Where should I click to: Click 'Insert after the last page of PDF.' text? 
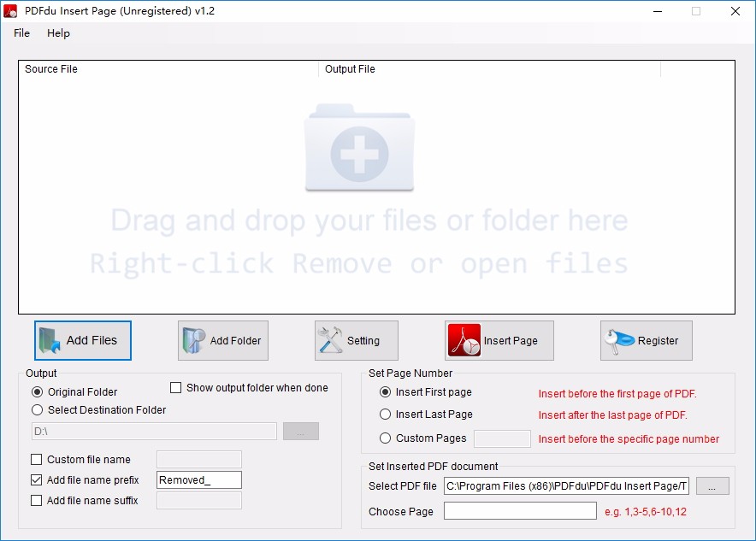coord(613,415)
